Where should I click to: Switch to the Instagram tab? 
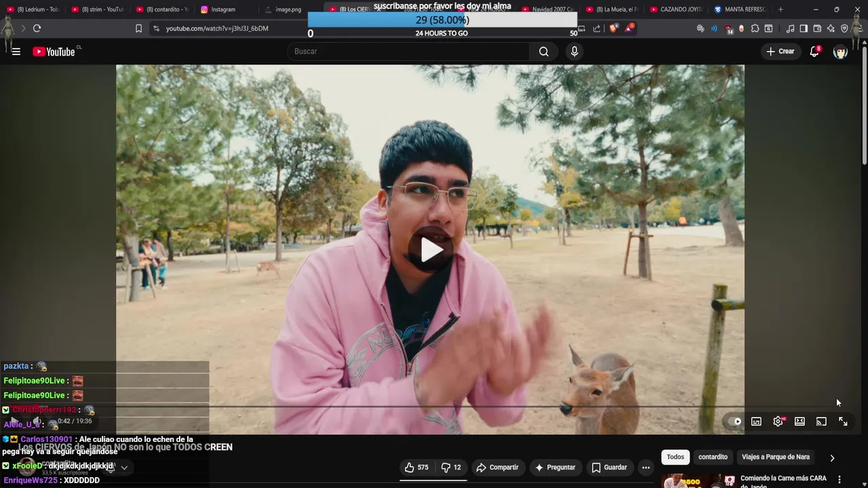pos(226,9)
